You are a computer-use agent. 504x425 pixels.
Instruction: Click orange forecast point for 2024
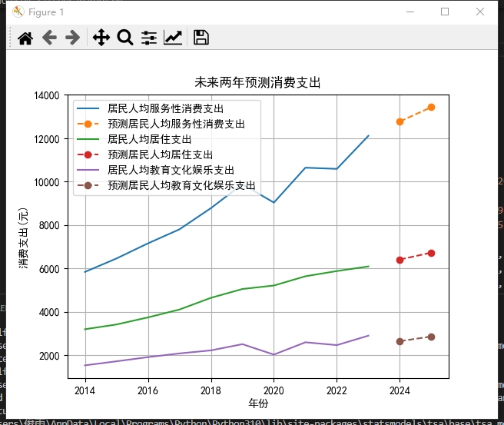(x=400, y=122)
